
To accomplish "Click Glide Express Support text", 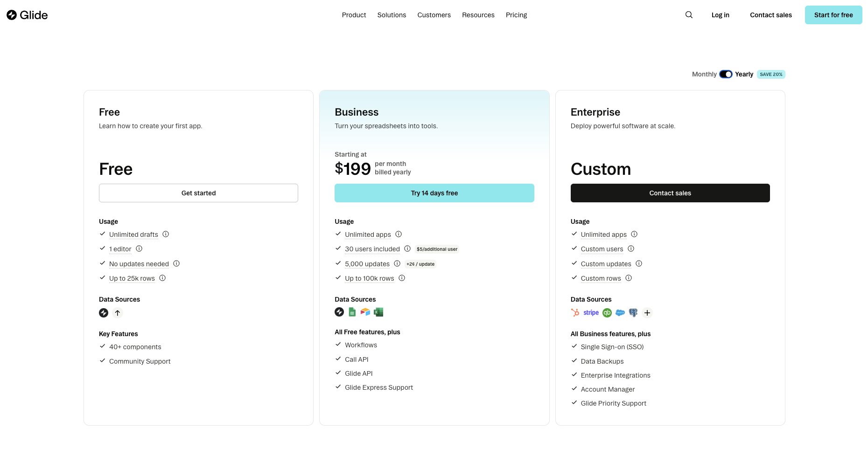I will click(x=379, y=387).
